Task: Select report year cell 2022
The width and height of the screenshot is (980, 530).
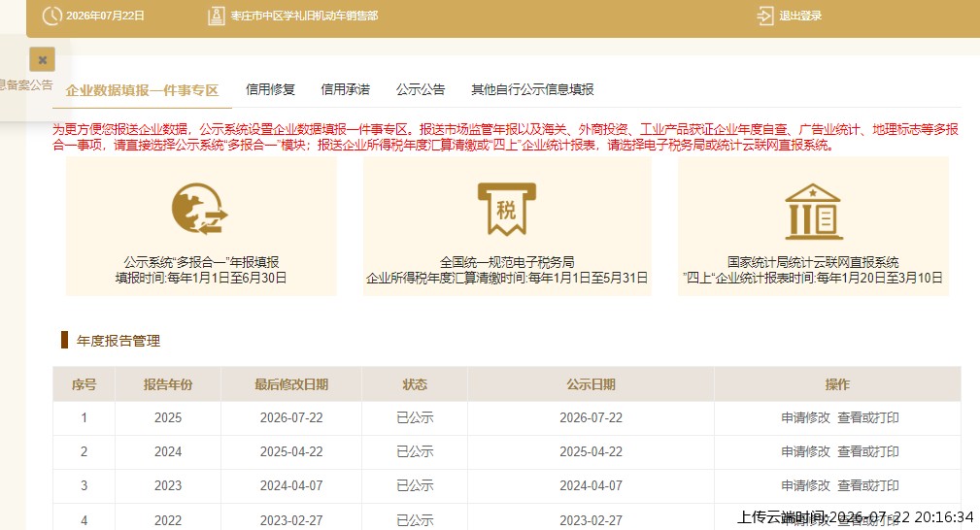Action: [x=168, y=520]
